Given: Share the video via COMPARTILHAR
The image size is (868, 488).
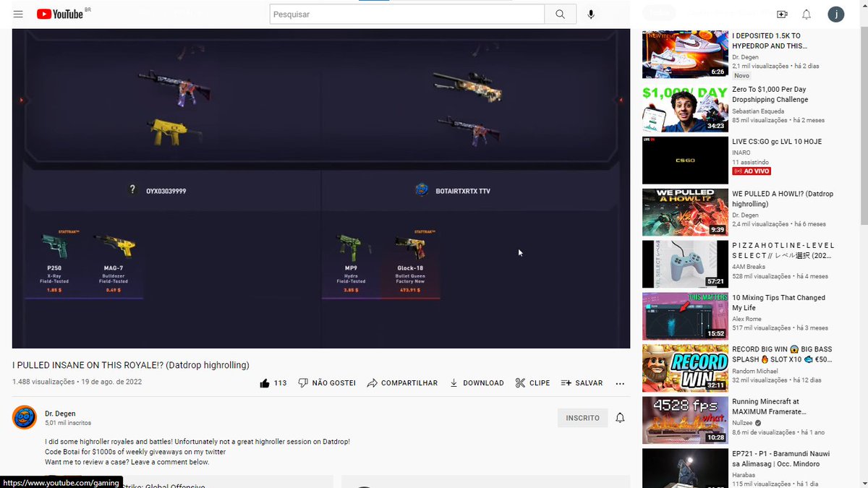Looking at the screenshot, I should (x=402, y=383).
